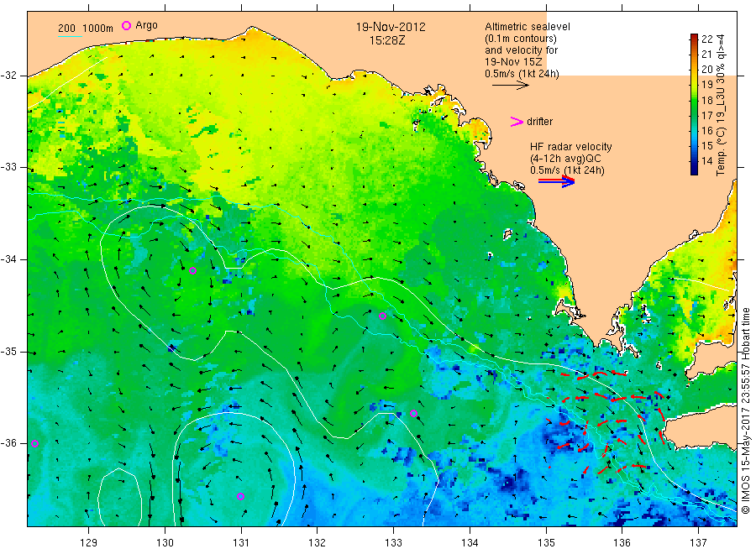Viewport: 756px width, 554px height.
Task: Click the 15 label on the color bar
Action: [x=706, y=145]
